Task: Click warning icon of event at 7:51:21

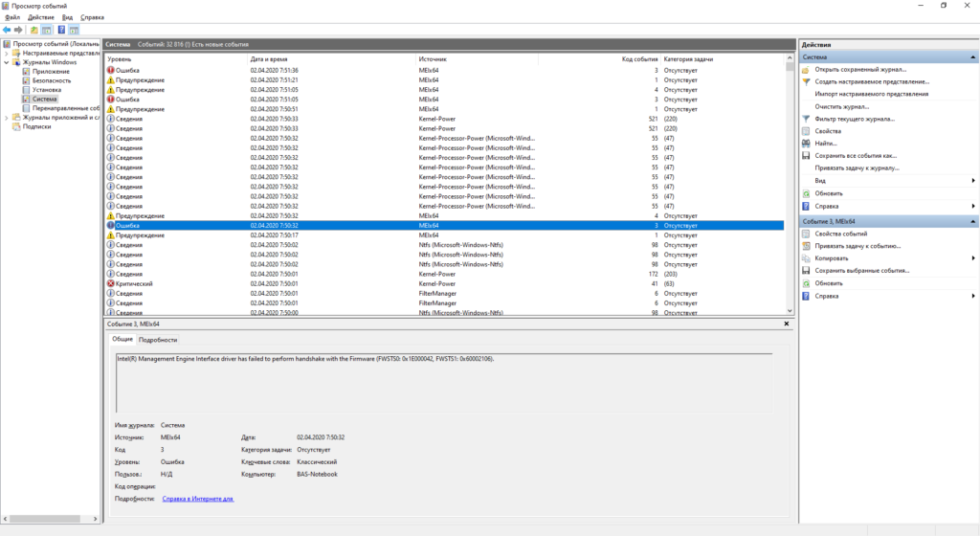Action: coord(111,80)
